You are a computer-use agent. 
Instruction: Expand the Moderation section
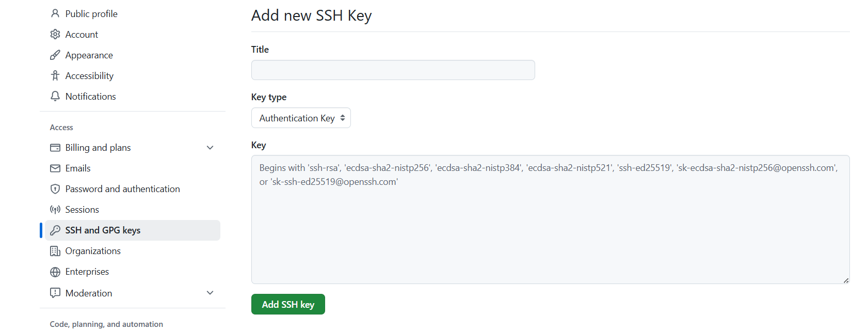pyautogui.click(x=210, y=292)
